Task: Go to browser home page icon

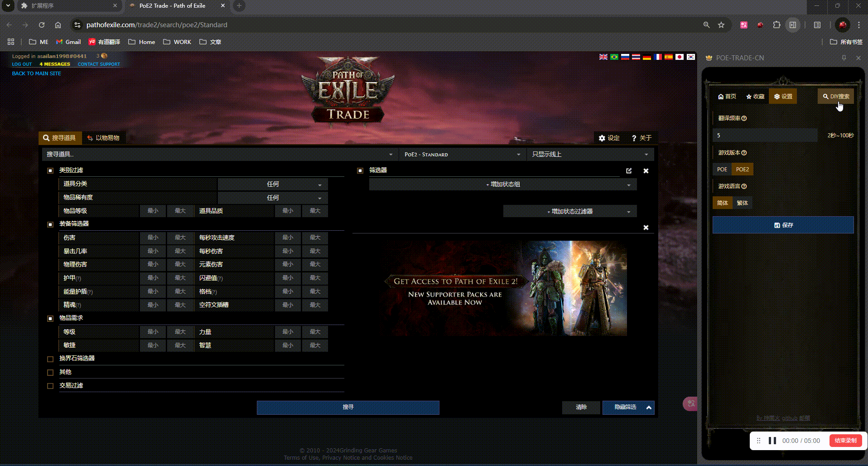Action: (x=58, y=25)
